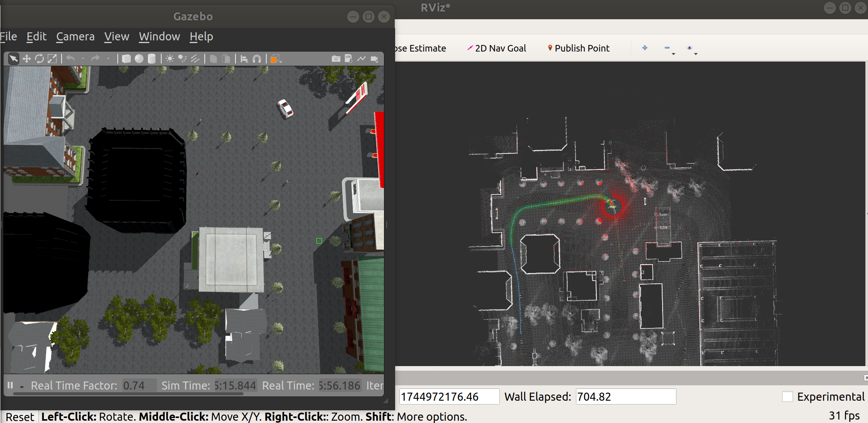This screenshot has height=423, width=868.
Task: Click the Wall Elapsed time field
Action: [x=625, y=396]
